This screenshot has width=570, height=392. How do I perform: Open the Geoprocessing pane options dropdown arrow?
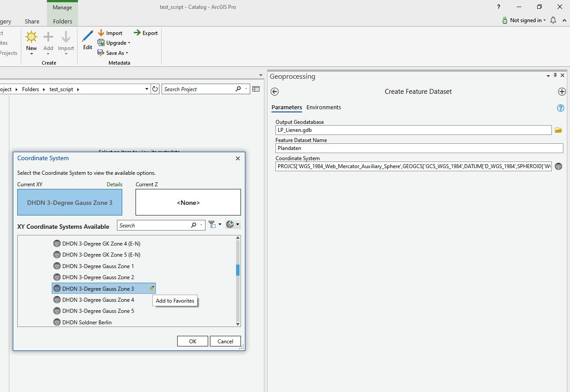click(x=548, y=76)
